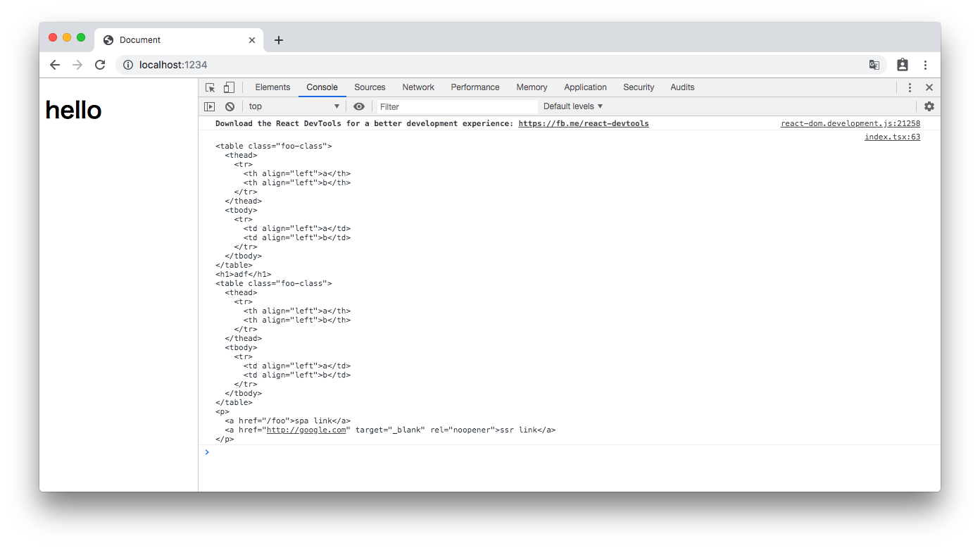Viewport: 980px width, 548px height.
Task: Open the react-dom.development.js:21258 source link
Action: (850, 123)
